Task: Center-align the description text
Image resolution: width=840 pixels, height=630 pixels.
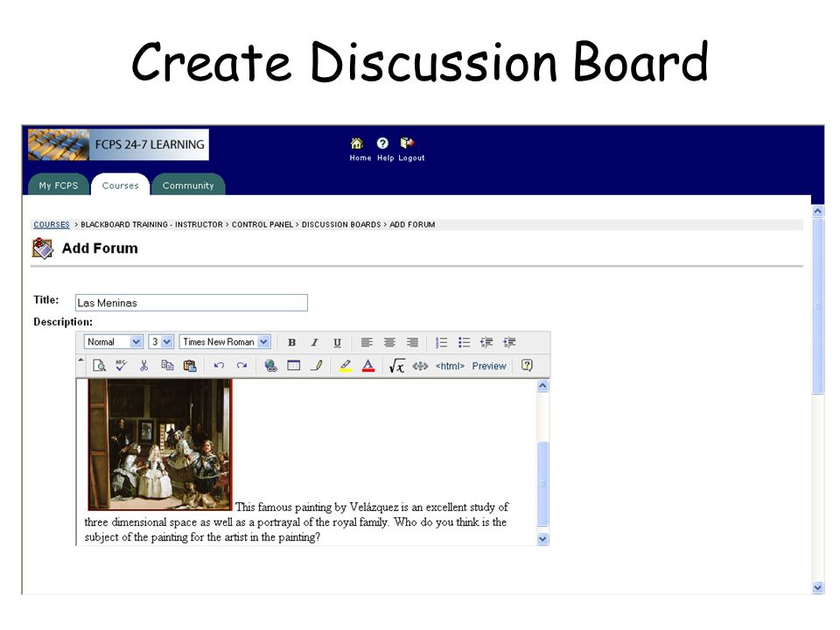Action: click(x=389, y=342)
